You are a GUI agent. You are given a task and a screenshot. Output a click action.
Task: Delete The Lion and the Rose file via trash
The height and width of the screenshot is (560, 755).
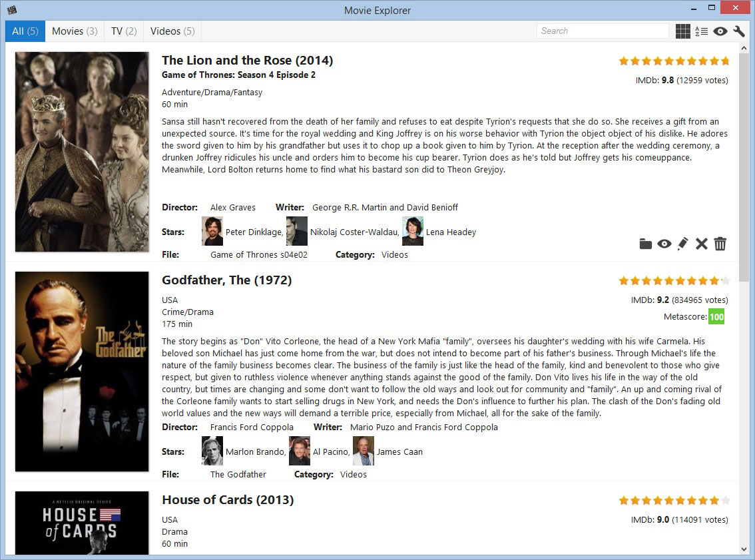[x=720, y=244]
